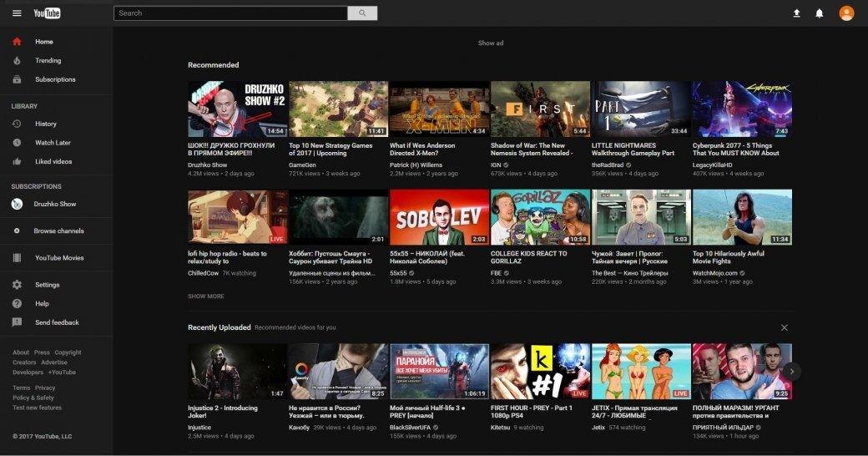Open Trending via flame icon
Screen dimensions: 868x456
(x=17, y=61)
